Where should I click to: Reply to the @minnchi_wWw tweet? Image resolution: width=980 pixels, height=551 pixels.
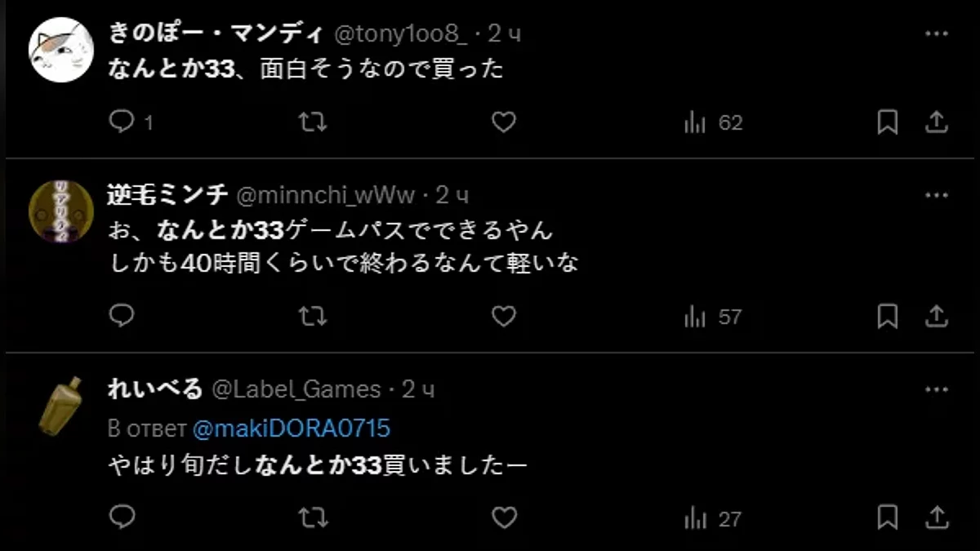click(x=122, y=316)
